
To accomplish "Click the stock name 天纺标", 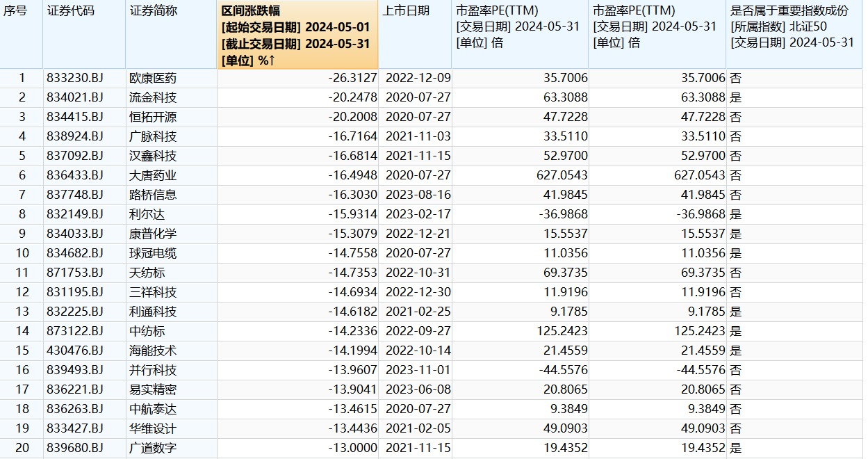I will [147, 273].
